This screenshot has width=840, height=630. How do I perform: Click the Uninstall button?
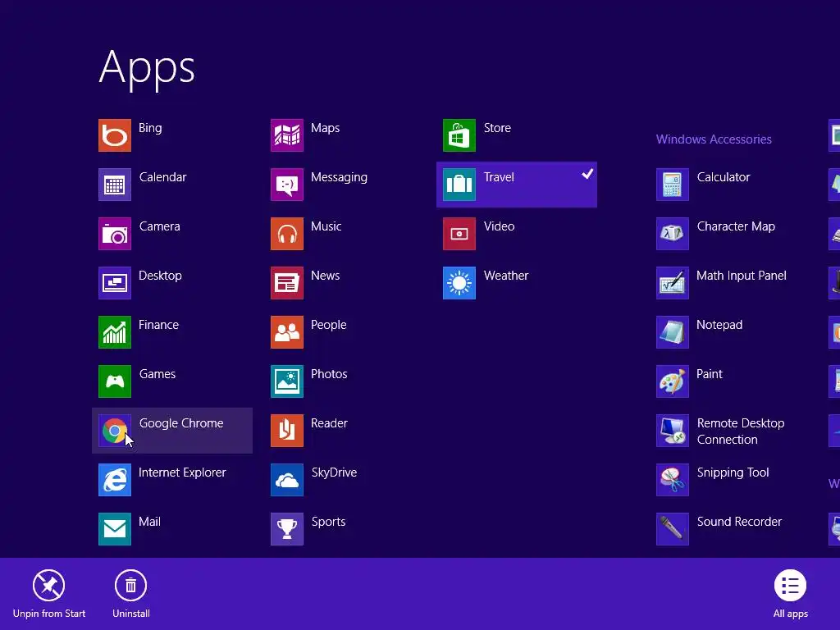(x=130, y=594)
